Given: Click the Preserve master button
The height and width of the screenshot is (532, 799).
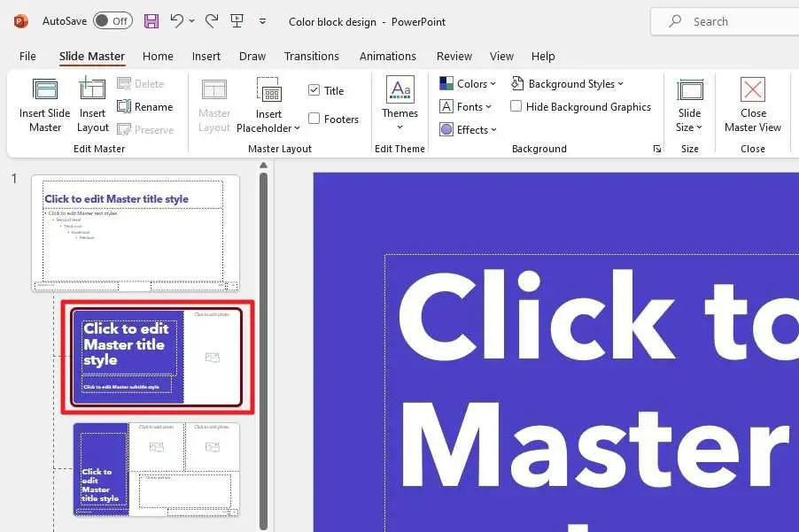Looking at the screenshot, I should point(146,129).
